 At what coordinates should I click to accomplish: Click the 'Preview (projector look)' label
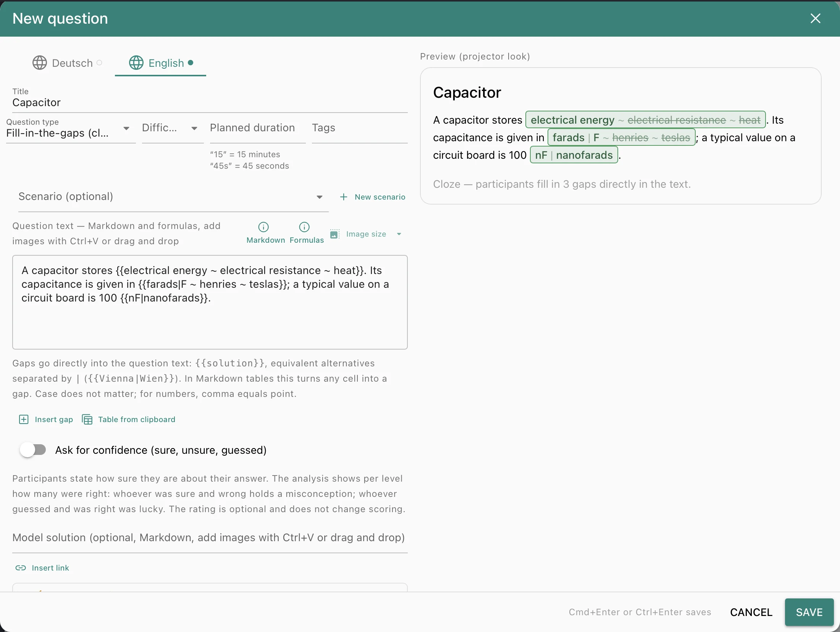coord(475,56)
